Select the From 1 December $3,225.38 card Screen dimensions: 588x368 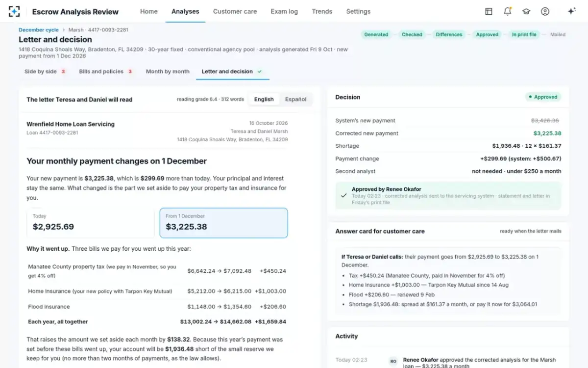click(224, 223)
